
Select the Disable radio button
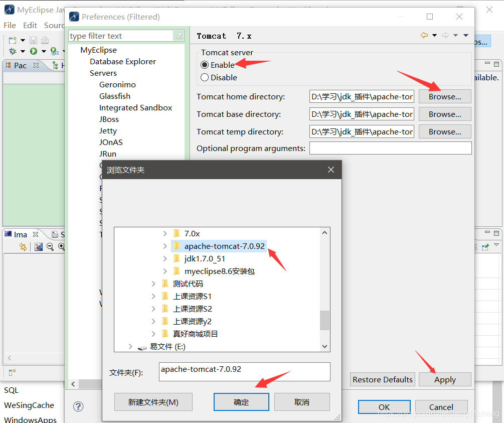point(205,77)
